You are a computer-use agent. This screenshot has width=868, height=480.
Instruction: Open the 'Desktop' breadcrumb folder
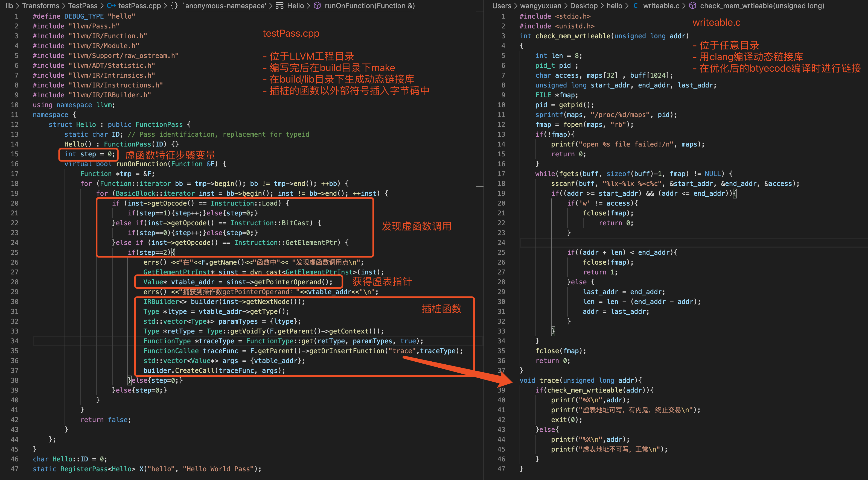click(584, 6)
